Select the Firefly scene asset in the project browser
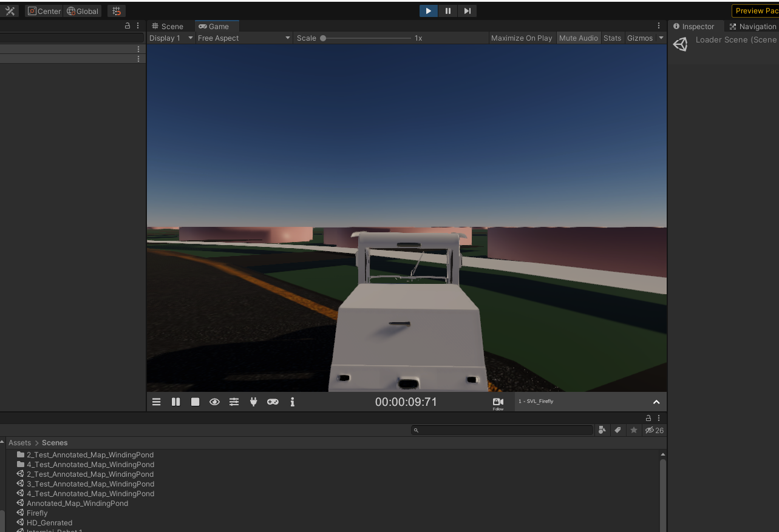Viewport: 779px width, 532px height. pos(36,513)
